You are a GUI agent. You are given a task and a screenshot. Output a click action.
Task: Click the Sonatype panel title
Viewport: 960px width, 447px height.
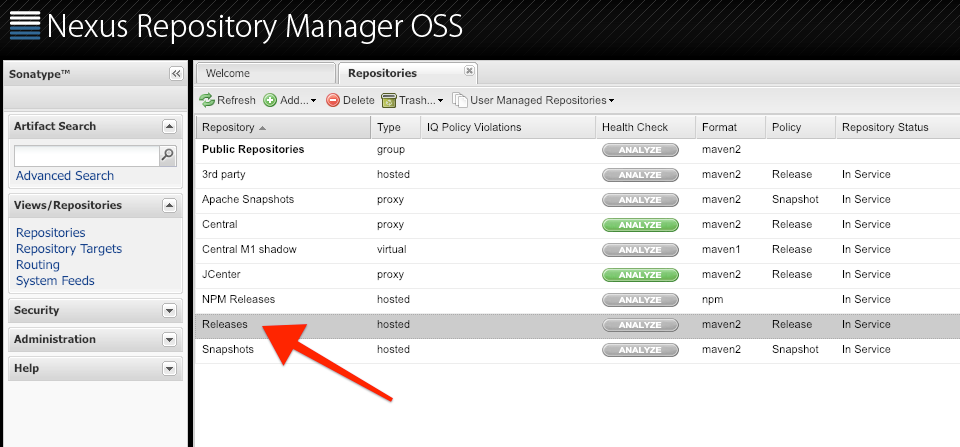point(40,74)
